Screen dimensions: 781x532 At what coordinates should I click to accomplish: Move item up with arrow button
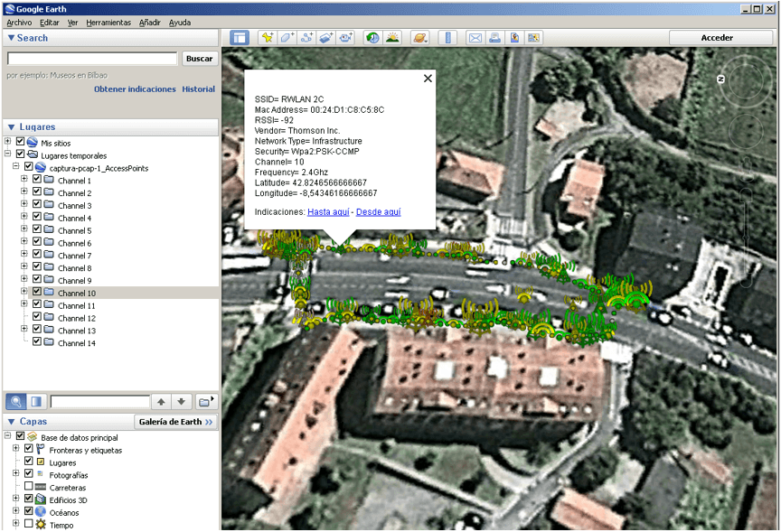161,401
